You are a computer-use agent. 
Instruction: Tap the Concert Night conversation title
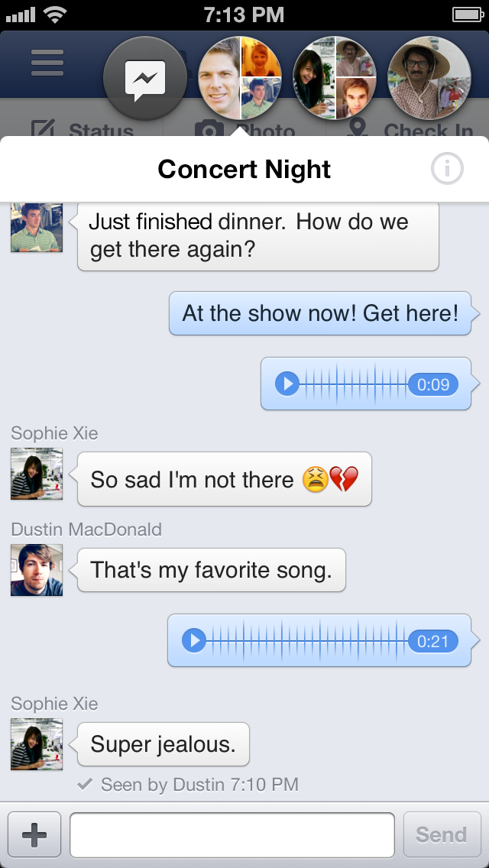pyautogui.click(x=244, y=169)
